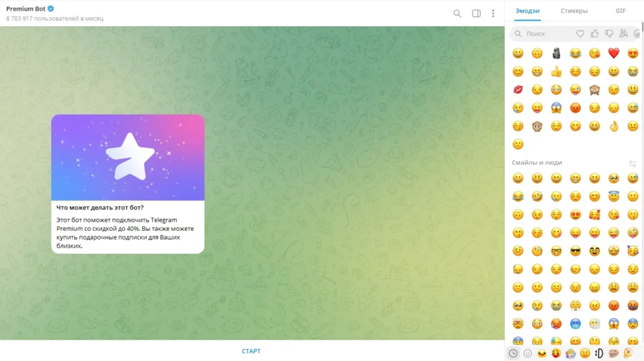The height and width of the screenshot is (361, 644).
Task: Open the three-dot chat menu
Action: 493,14
